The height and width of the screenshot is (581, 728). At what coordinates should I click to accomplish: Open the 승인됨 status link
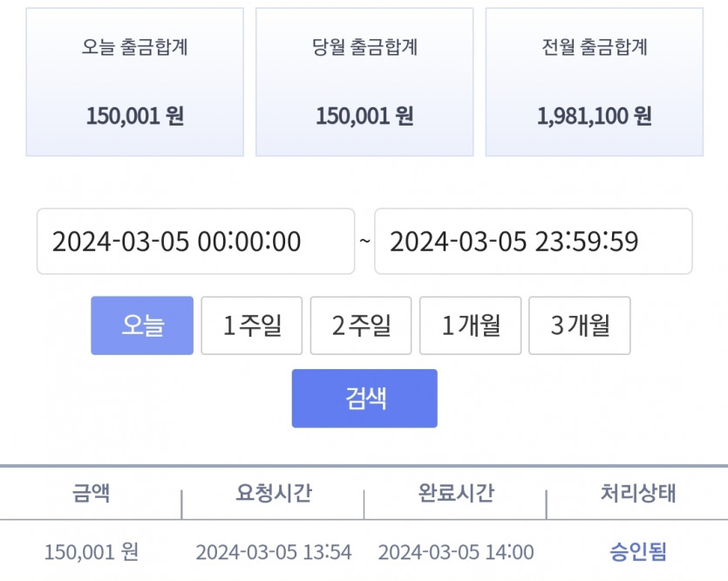point(638,552)
